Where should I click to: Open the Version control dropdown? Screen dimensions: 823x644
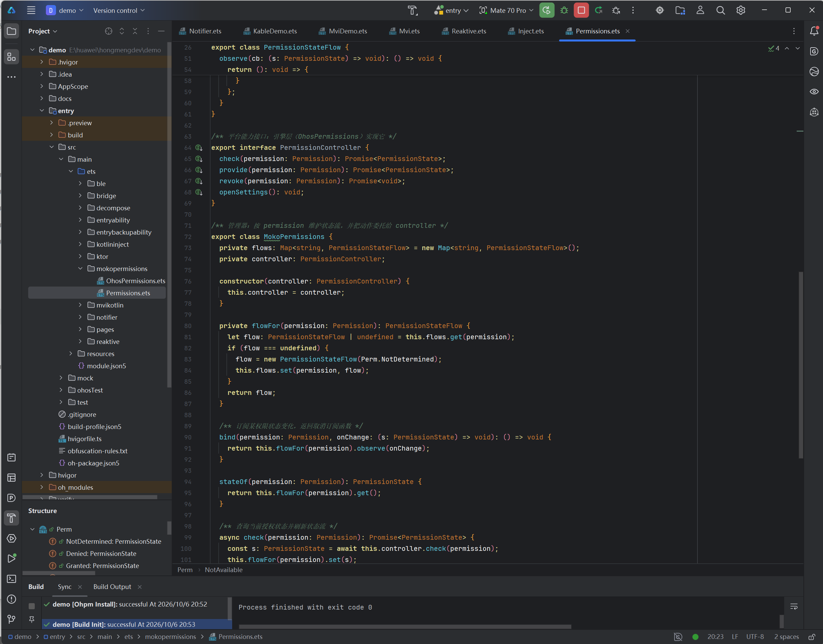tap(119, 10)
